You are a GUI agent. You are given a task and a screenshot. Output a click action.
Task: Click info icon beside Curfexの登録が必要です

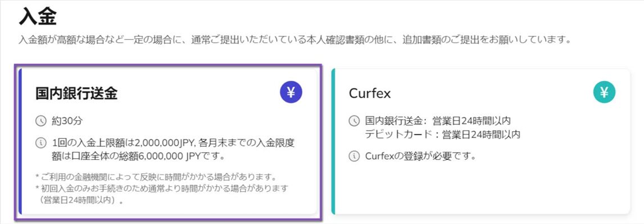click(x=353, y=156)
